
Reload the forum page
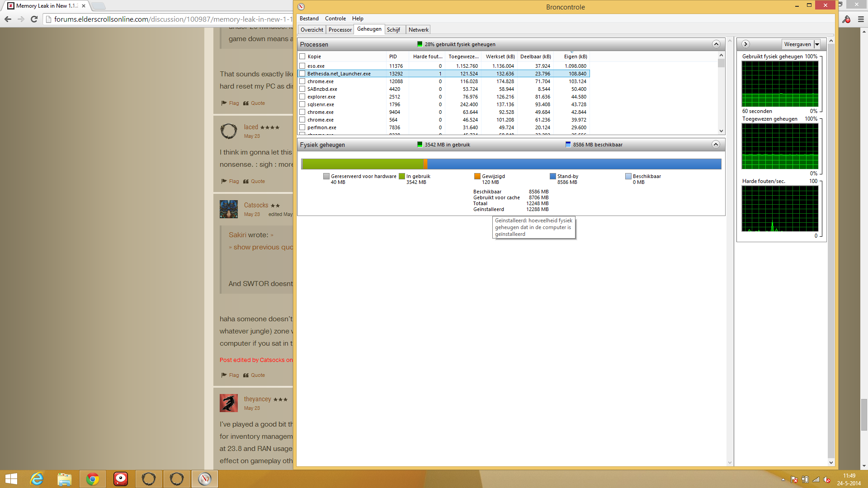tap(34, 19)
